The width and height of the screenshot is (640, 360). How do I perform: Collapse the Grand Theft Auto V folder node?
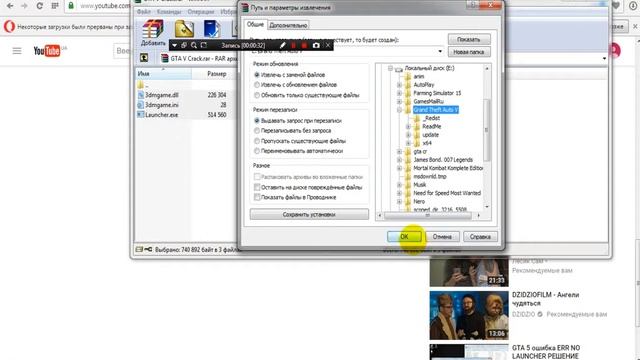tap(399, 110)
